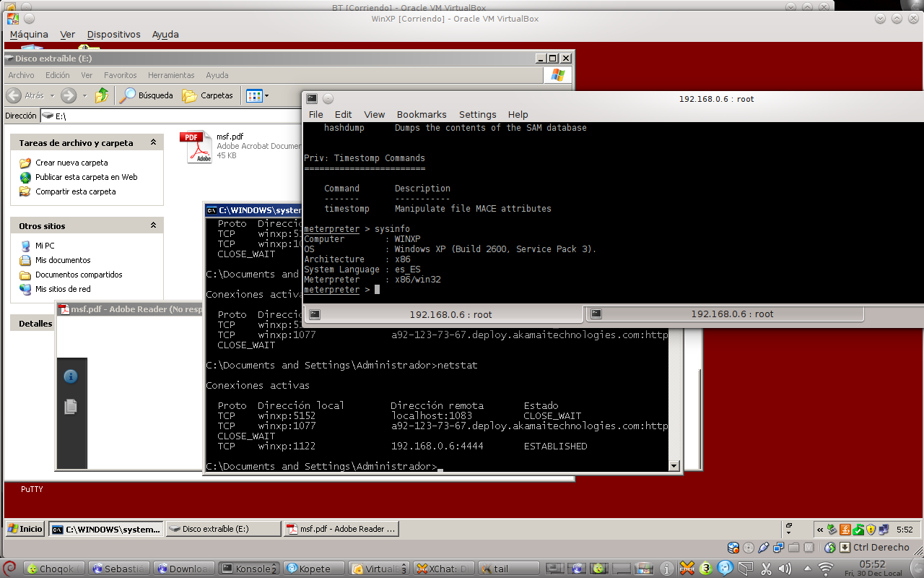Screen dimensions: 924x578
Task: Click 'Crear nueva carpeta' link
Action: click(x=71, y=163)
